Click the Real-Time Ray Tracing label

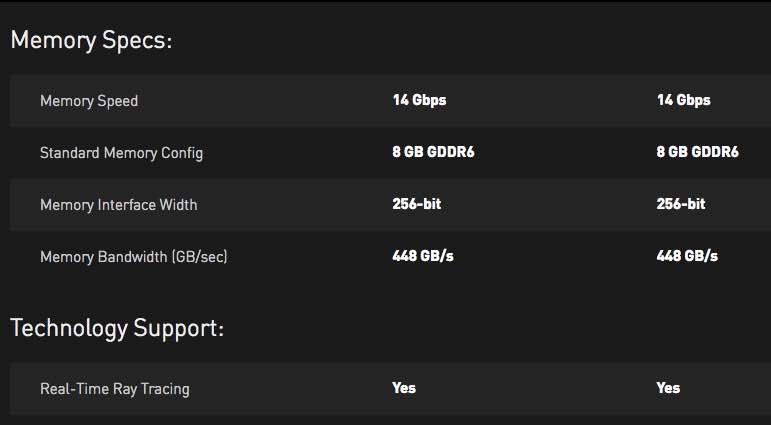point(114,389)
